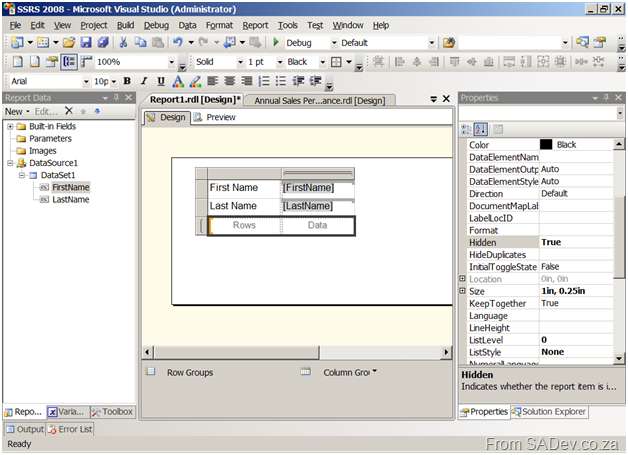Click the borders grid icon
Viewport: 628px width, 455px height.
pyautogui.click(x=336, y=62)
